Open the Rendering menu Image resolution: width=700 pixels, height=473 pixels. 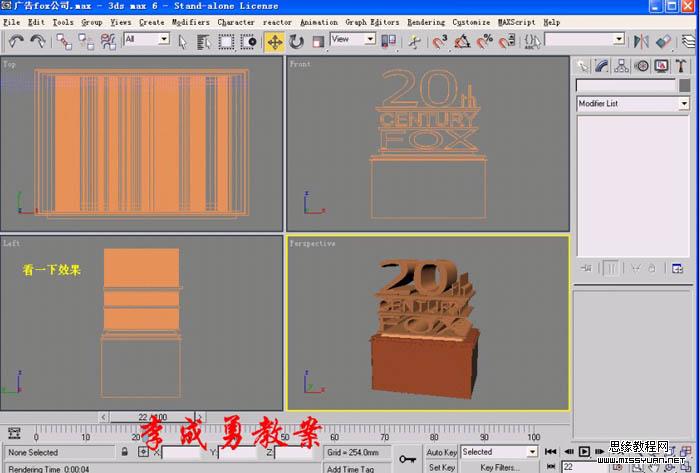coord(426,21)
